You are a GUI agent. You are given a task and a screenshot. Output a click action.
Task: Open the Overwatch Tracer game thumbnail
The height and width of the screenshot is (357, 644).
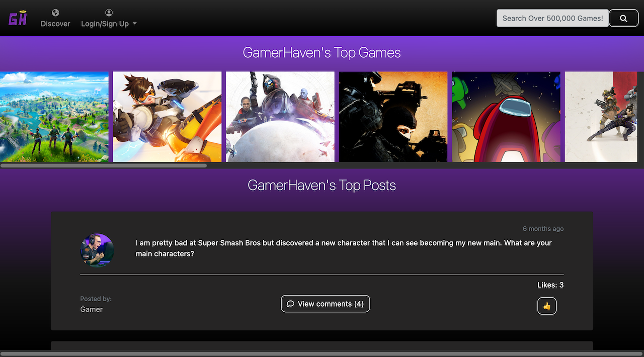[167, 117]
